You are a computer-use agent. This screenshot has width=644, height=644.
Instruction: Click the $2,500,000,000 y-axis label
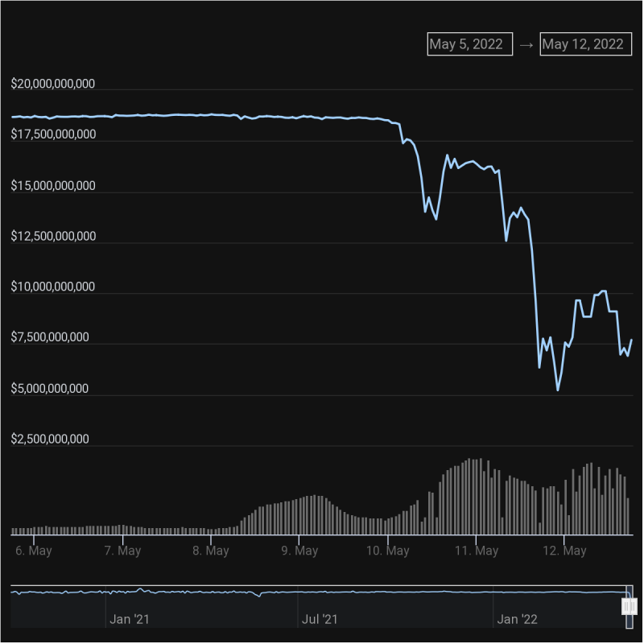(x=50, y=440)
